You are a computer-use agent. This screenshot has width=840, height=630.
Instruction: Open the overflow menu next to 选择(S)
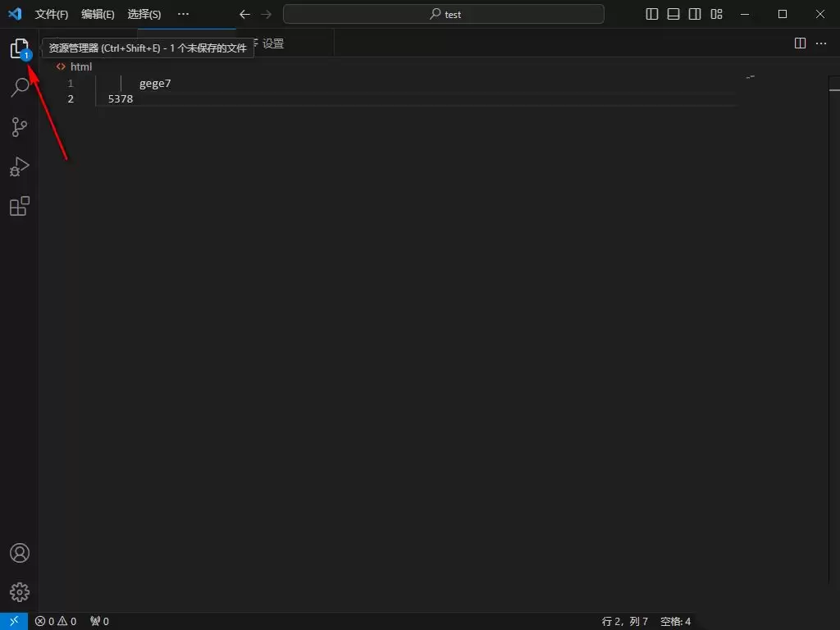click(x=183, y=14)
